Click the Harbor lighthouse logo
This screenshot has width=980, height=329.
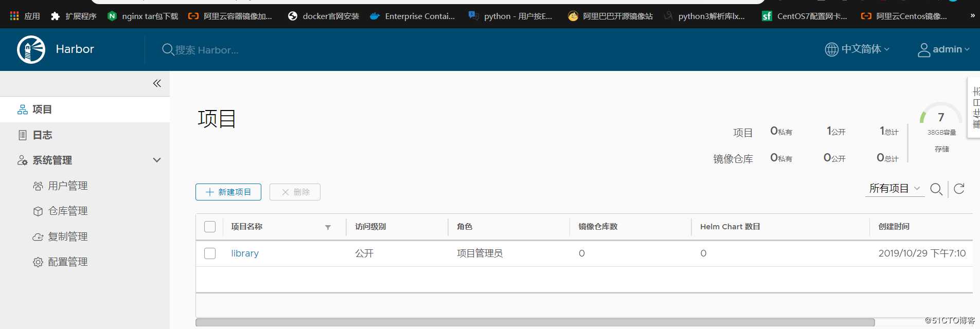(31, 49)
